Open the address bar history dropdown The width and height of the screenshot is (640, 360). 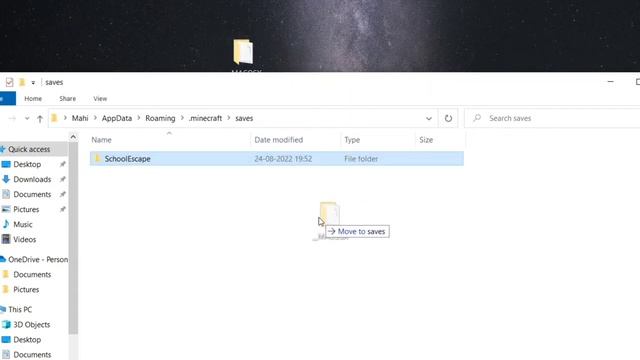[429, 119]
